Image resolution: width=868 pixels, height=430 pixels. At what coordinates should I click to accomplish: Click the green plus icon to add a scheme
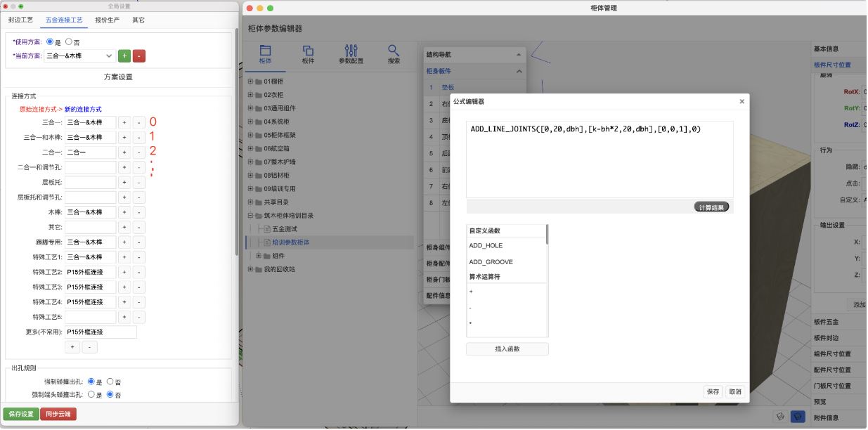pos(124,56)
